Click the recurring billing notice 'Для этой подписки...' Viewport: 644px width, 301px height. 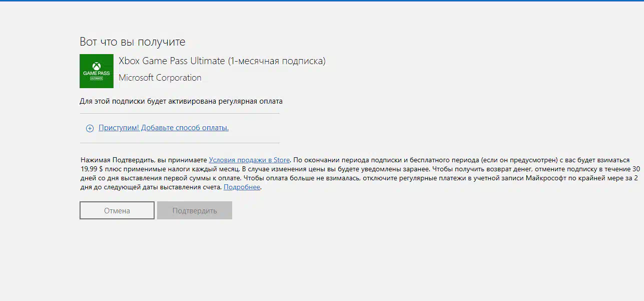[181, 101]
